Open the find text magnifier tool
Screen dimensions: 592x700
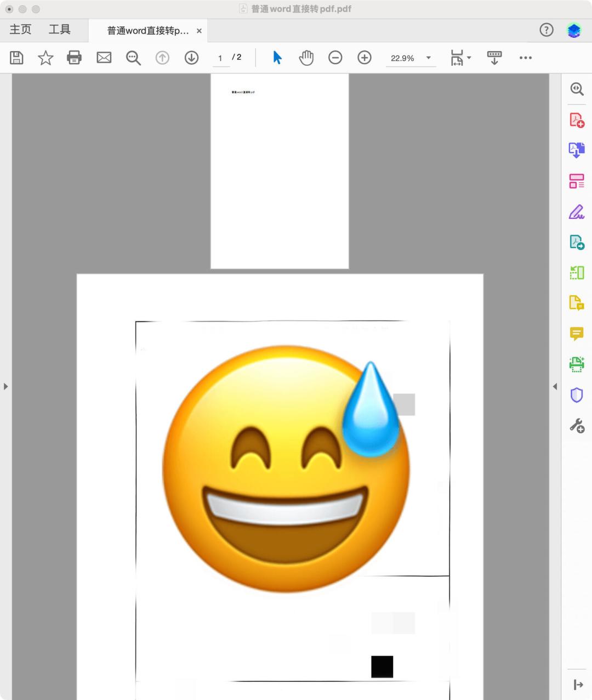(x=133, y=58)
